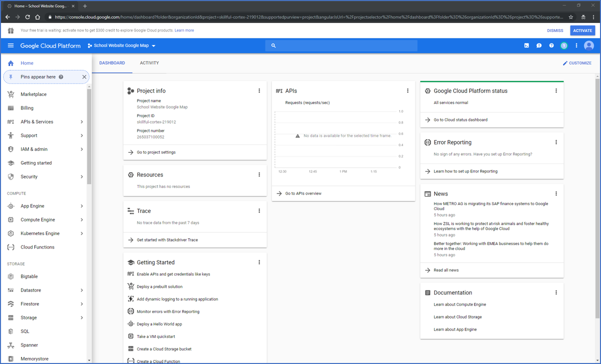Viewport: 601px width, 364px height.
Task: Expand Kubernetes Engine submenu arrow
Action: 81,233
